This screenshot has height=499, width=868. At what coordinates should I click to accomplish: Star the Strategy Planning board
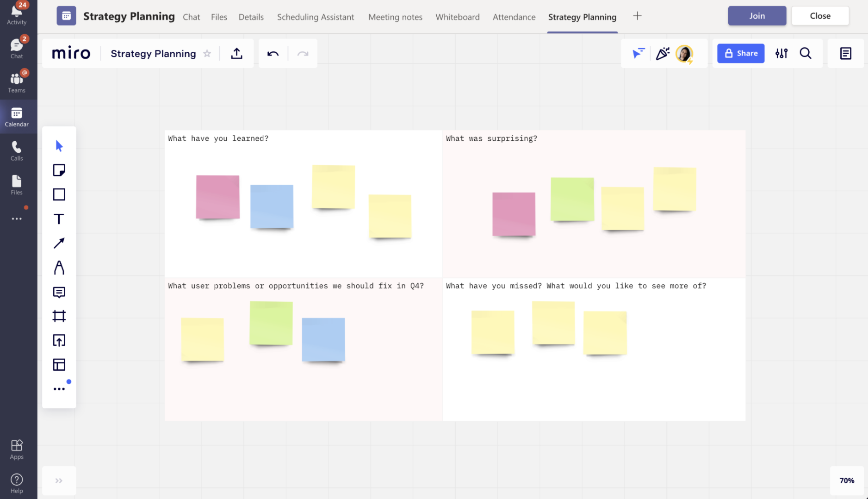coord(207,54)
